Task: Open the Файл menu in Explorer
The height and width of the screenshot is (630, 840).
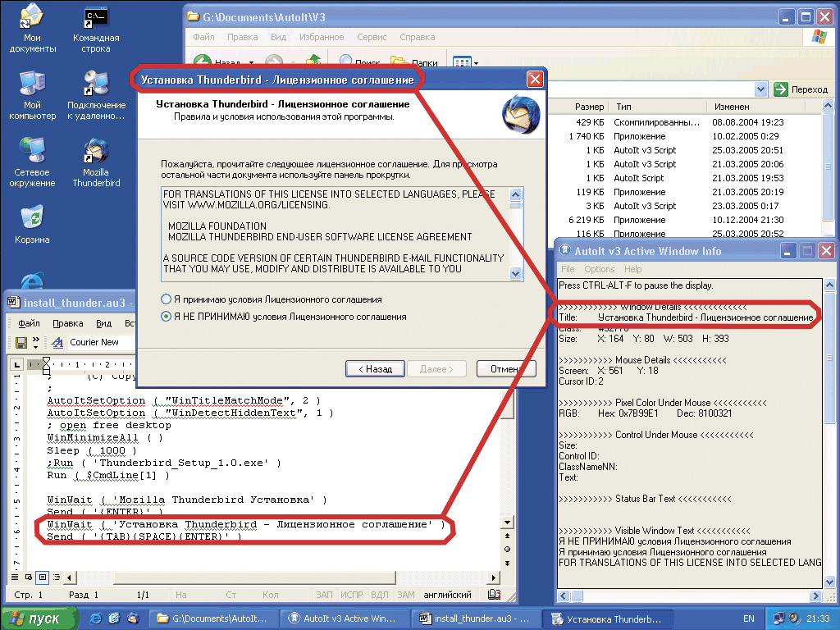Action: pos(203,37)
